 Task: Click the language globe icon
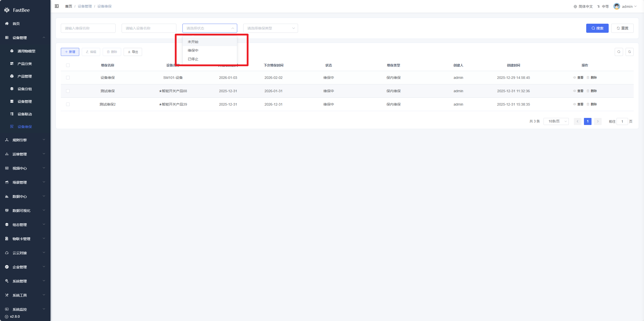click(575, 7)
